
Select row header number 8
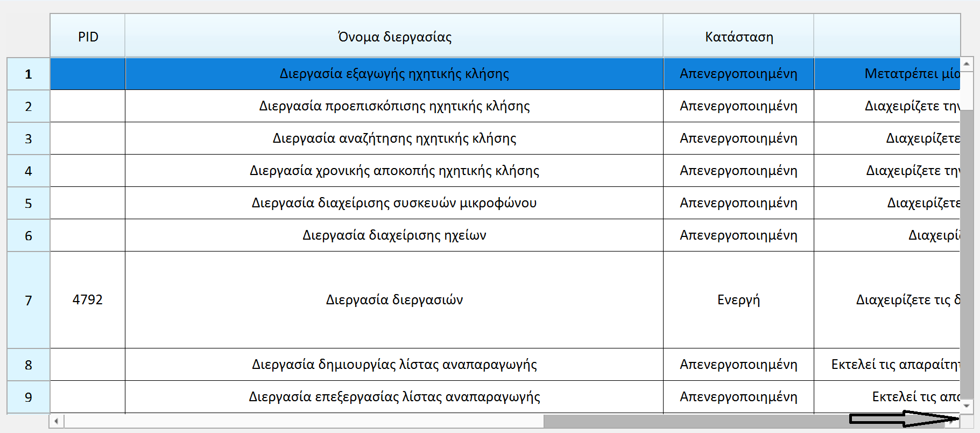tap(29, 365)
